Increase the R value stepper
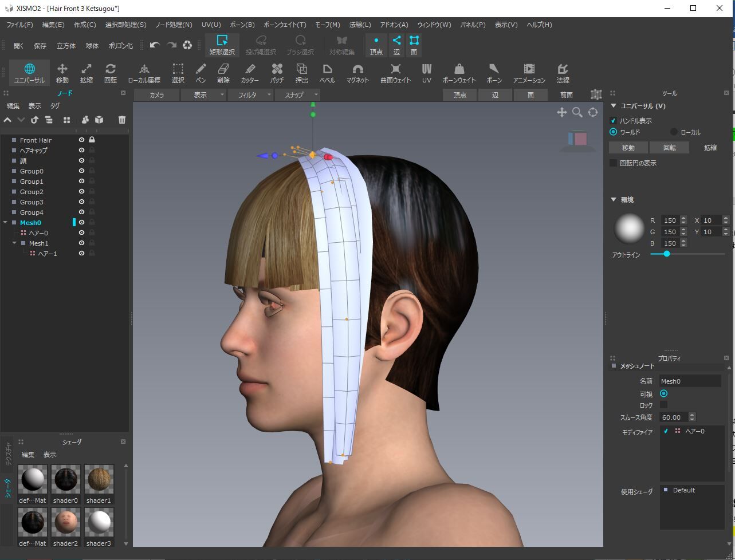The width and height of the screenshot is (735, 560). point(683,218)
